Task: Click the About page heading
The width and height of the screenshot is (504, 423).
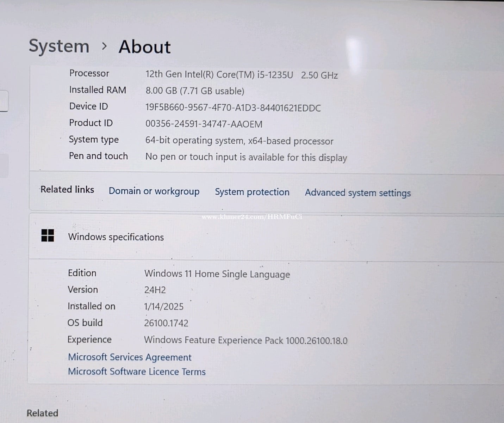Action: 144,47
